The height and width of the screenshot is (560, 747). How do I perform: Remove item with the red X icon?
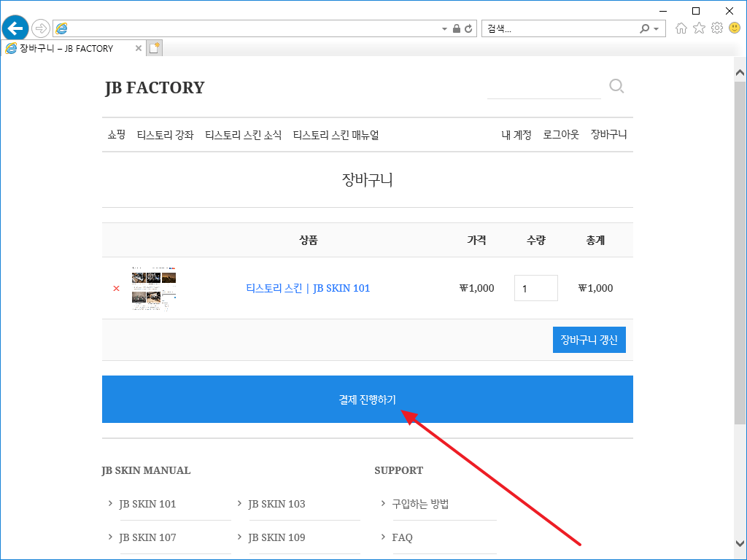click(x=116, y=288)
